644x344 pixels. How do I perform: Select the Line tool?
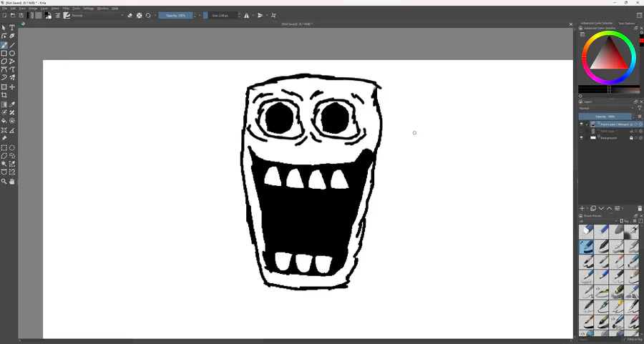pyautogui.click(x=12, y=45)
